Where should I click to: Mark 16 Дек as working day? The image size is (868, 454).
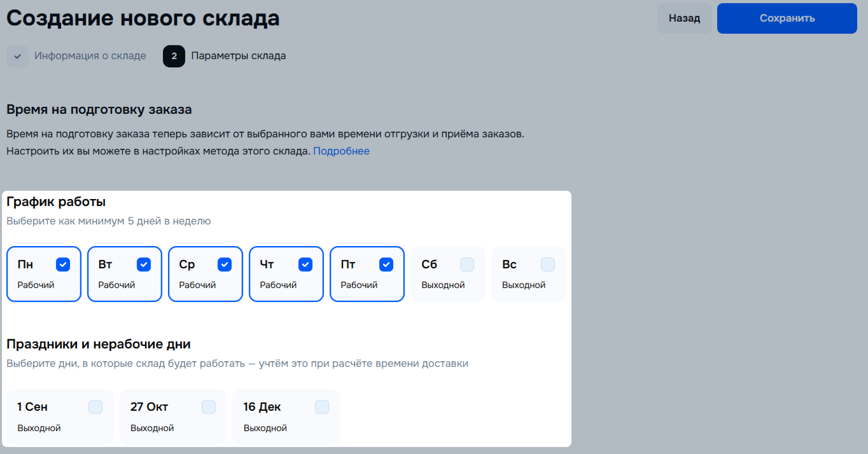click(x=322, y=407)
